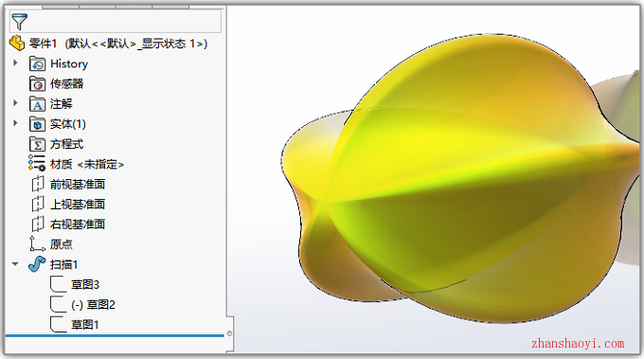Select 右视基准面 right plane
This screenshot has width=644, height=359.
78,224
